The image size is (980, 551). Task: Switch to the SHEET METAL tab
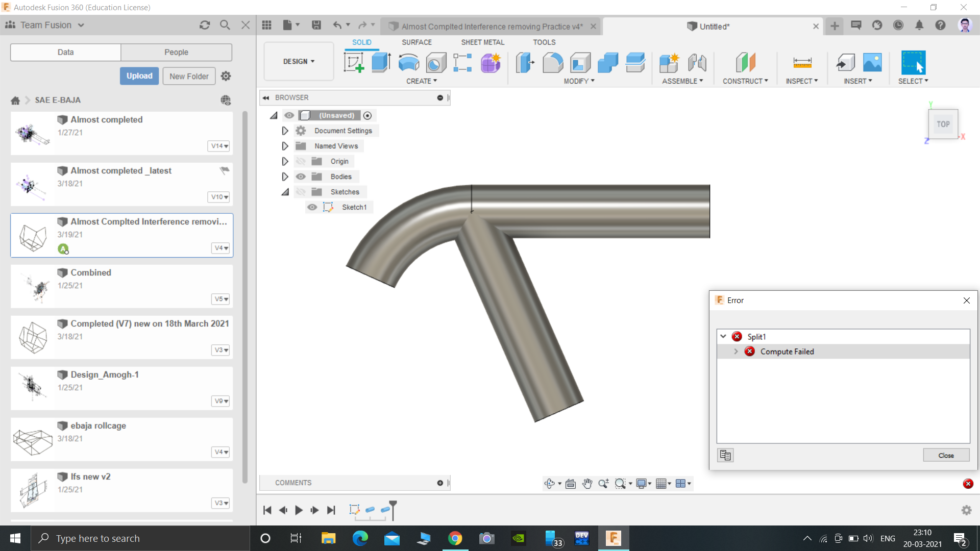point(483,42)
